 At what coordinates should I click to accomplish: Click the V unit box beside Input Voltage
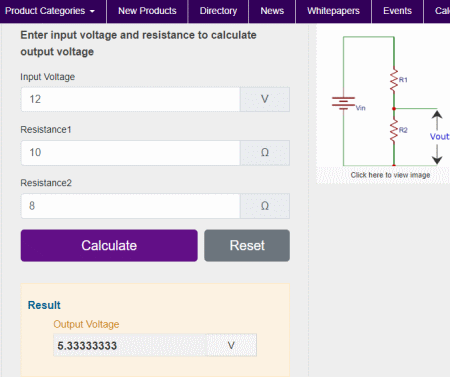pyautogui.click(x=265, y=99)
